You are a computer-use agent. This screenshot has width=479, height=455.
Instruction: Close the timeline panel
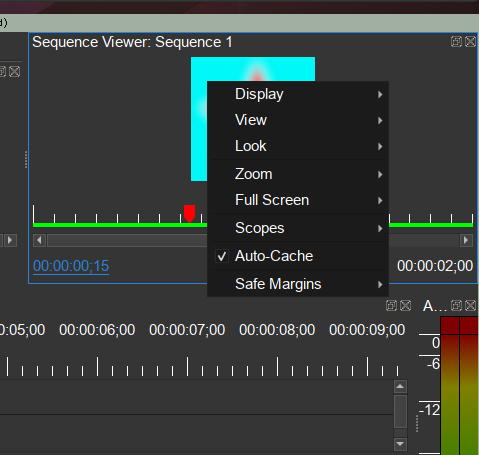pyautogui.click(x=405, y=305)
